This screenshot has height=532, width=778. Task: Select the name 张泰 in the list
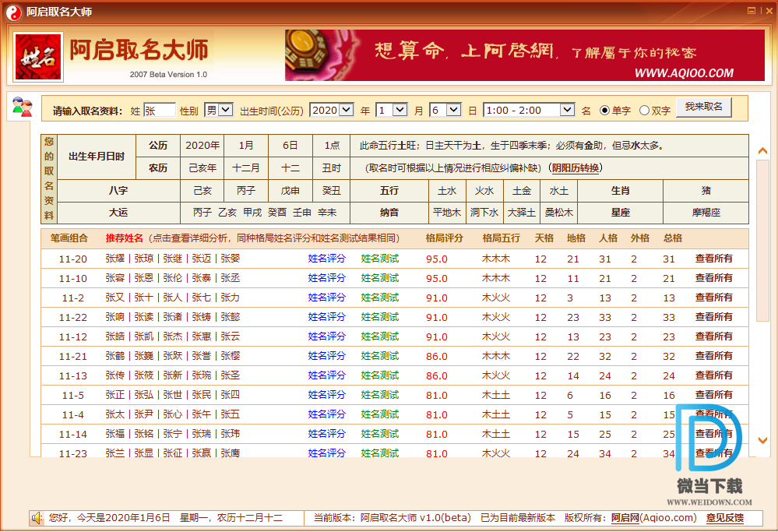coord(202,278)
